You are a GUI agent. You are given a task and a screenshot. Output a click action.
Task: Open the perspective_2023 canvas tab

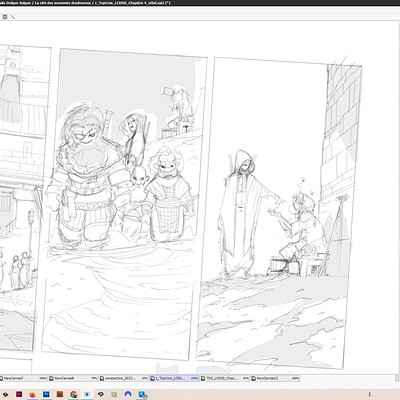(x=123, y=378)
